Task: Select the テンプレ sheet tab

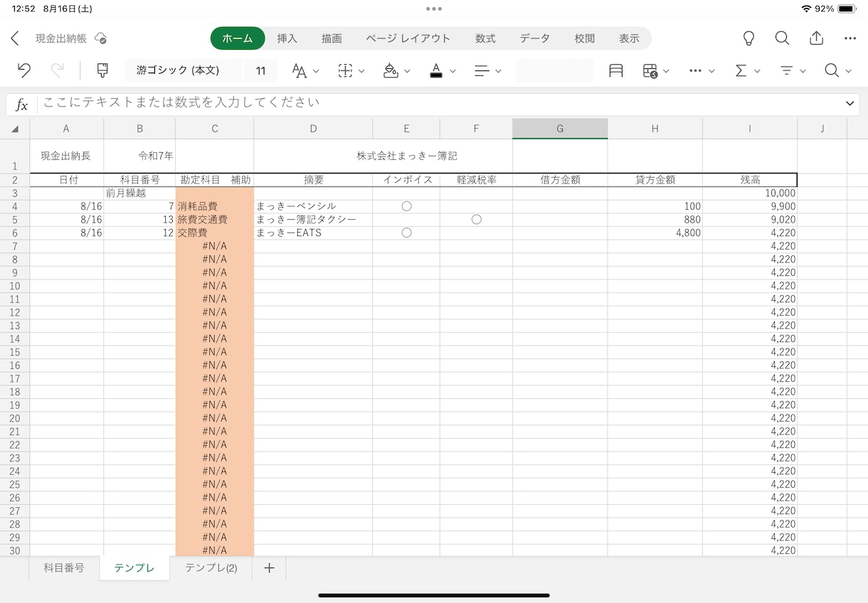Action: click(134, 568)
